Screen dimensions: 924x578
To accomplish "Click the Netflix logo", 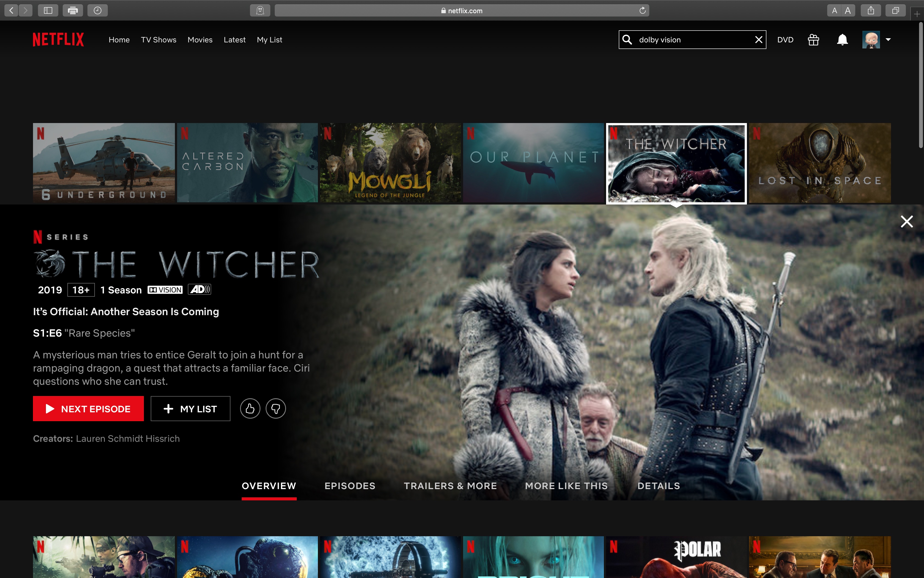I will (x=58, y=40).
